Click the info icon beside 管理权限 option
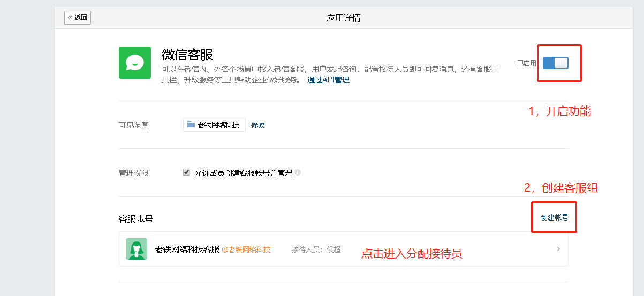Viewport: 644px width, 296px height. (x=298, y=172)
